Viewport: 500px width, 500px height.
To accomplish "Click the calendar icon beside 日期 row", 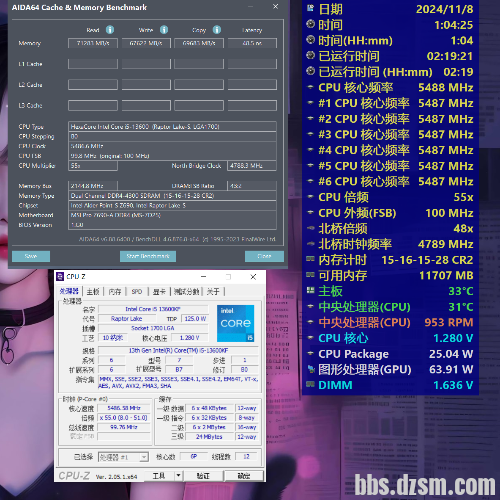I will (310, 8).
